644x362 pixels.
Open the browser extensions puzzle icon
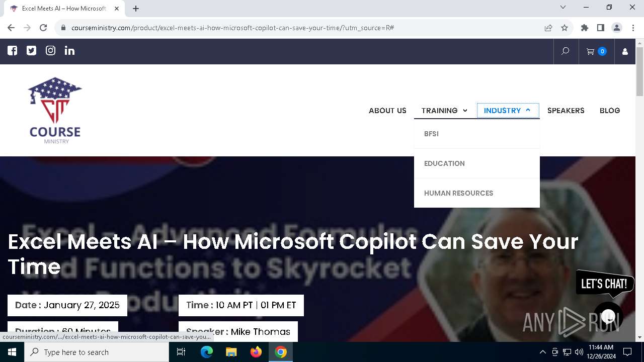(584, 28)
